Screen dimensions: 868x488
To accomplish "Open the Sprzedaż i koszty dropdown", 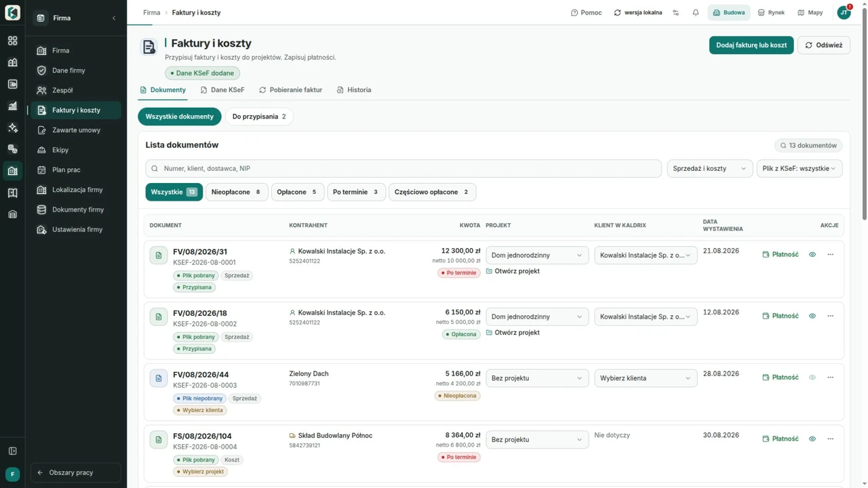I will click(x=710, y=169).
